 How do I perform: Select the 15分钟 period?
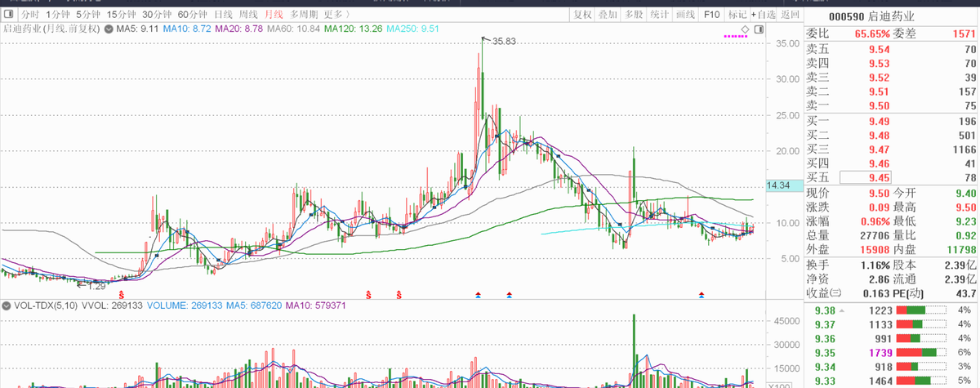[x=122, y=15]
